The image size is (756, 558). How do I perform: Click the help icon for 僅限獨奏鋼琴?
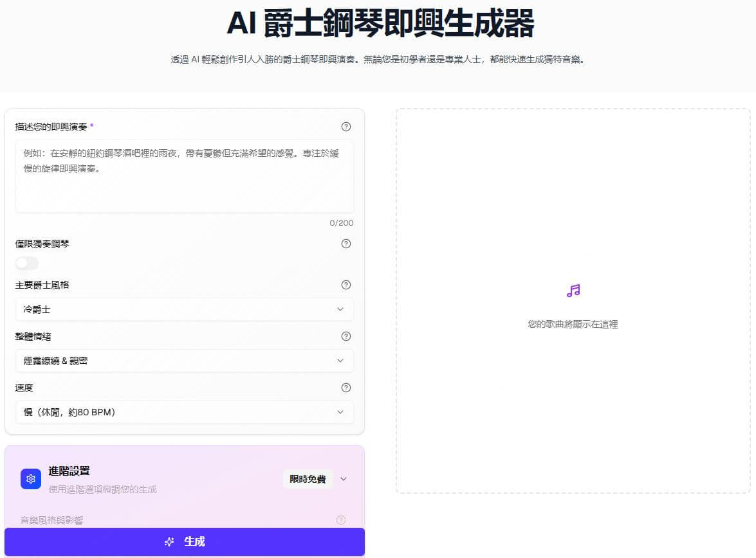pos(346,244)
